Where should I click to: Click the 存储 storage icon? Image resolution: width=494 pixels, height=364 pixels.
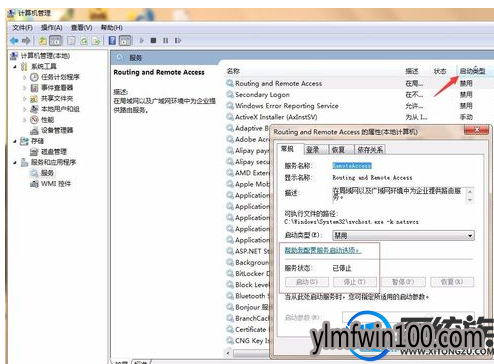tap(24, 141)
